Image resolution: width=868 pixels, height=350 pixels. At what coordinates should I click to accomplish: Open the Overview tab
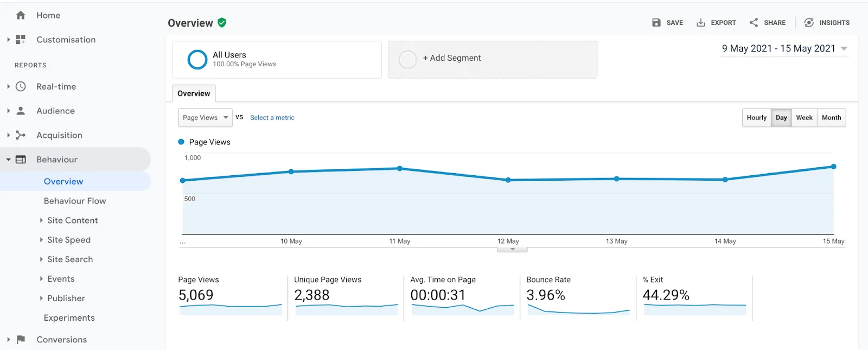tap(194, 93)
